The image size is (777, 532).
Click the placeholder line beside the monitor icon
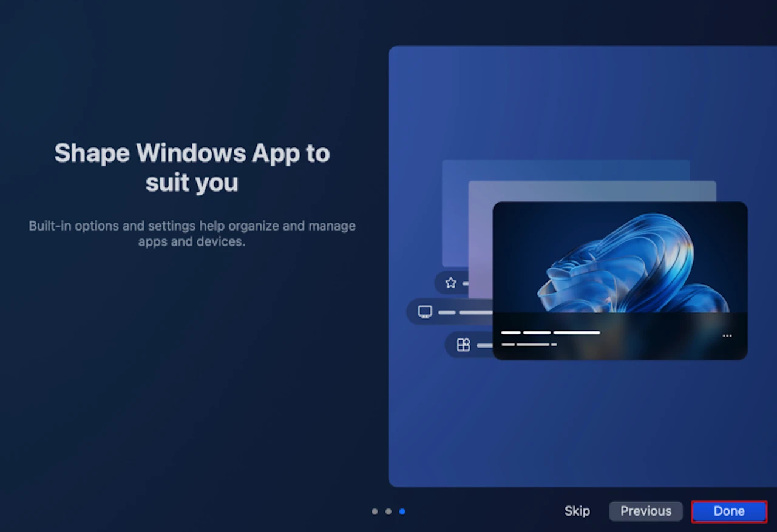point(465,312)
